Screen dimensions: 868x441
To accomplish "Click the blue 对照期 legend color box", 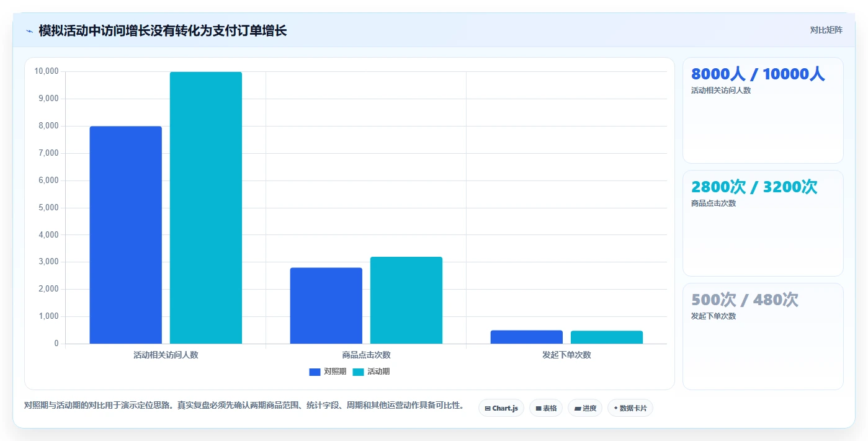I will [x=315, y=372].
